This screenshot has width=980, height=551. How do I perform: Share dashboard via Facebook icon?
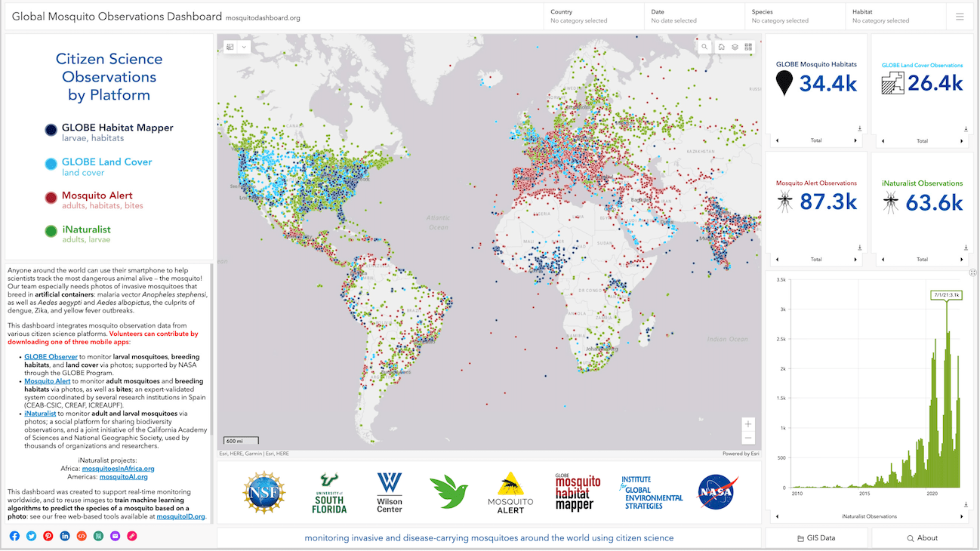pos(14,536)
